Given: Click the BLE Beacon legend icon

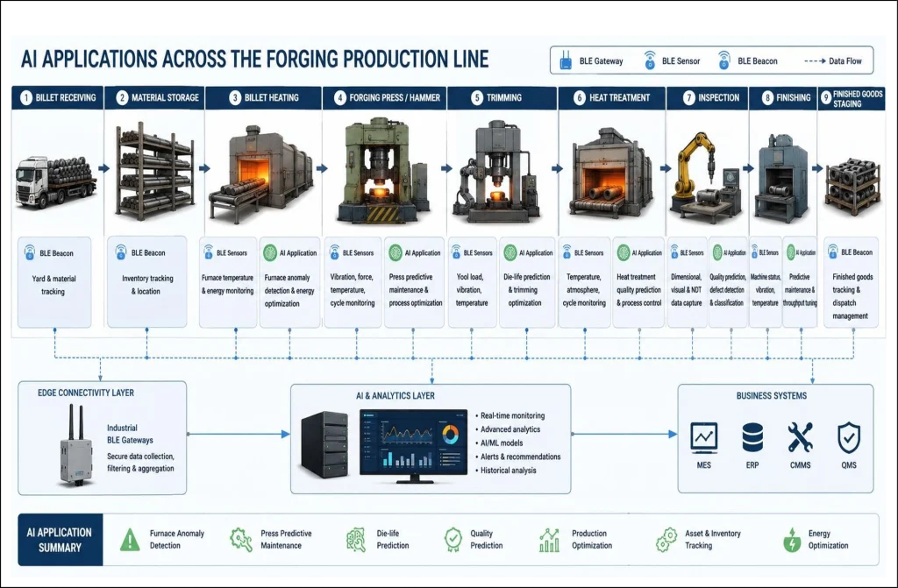Looking at the screenshot, I should [723, 60].
